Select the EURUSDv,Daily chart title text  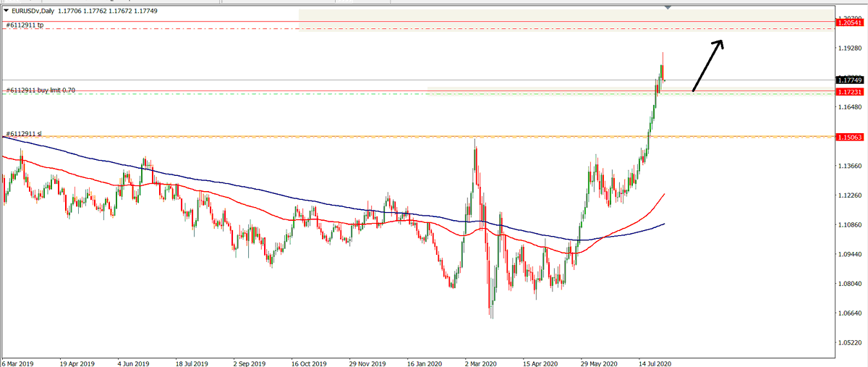click(x=33, y=12)
